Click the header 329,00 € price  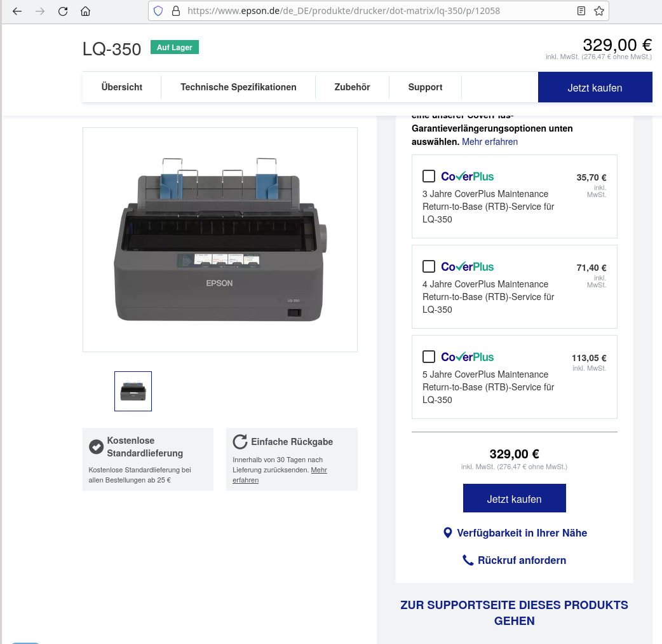(618, 45)
